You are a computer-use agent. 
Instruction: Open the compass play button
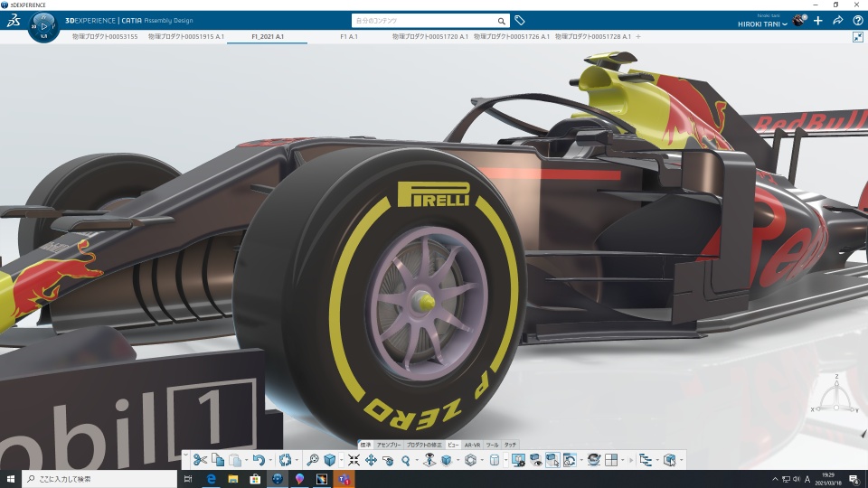pyautogui.click(x=44, y=26)
